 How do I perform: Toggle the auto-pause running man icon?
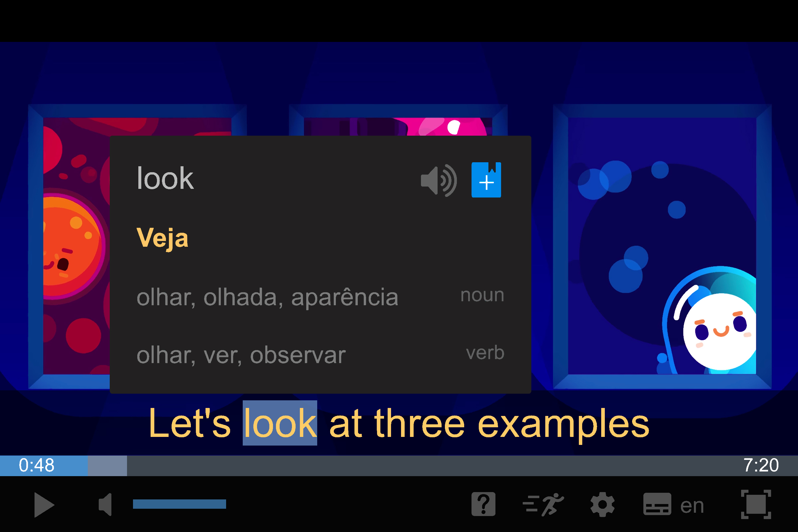click(543, 504)
